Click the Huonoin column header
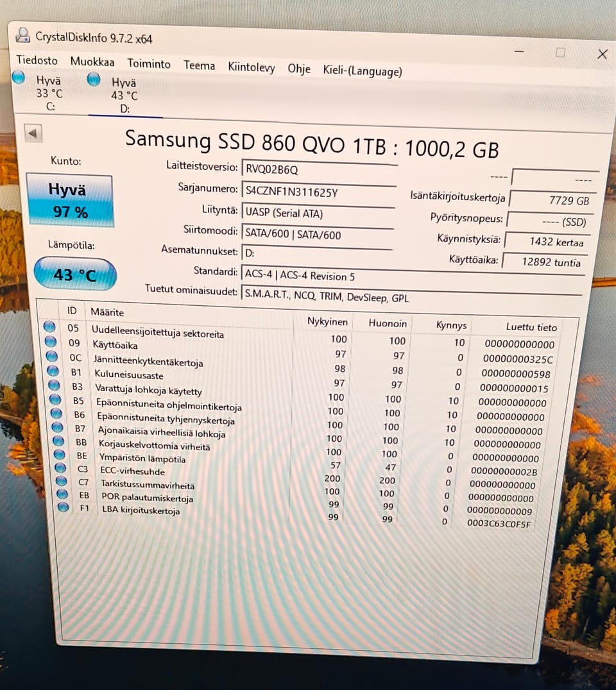 [388, 323]
